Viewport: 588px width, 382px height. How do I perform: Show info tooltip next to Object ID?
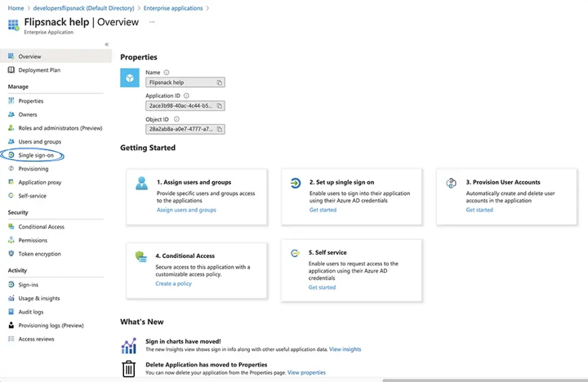[x=176, y=119]
